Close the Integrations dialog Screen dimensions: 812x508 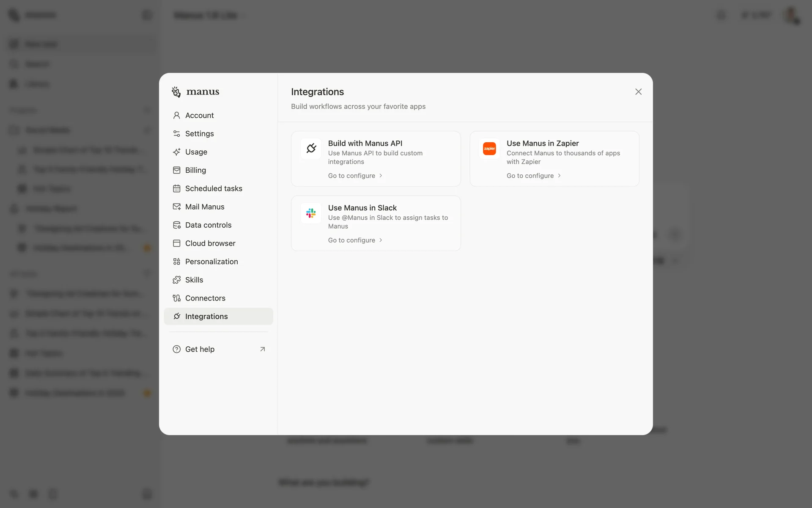coord(638,92)
